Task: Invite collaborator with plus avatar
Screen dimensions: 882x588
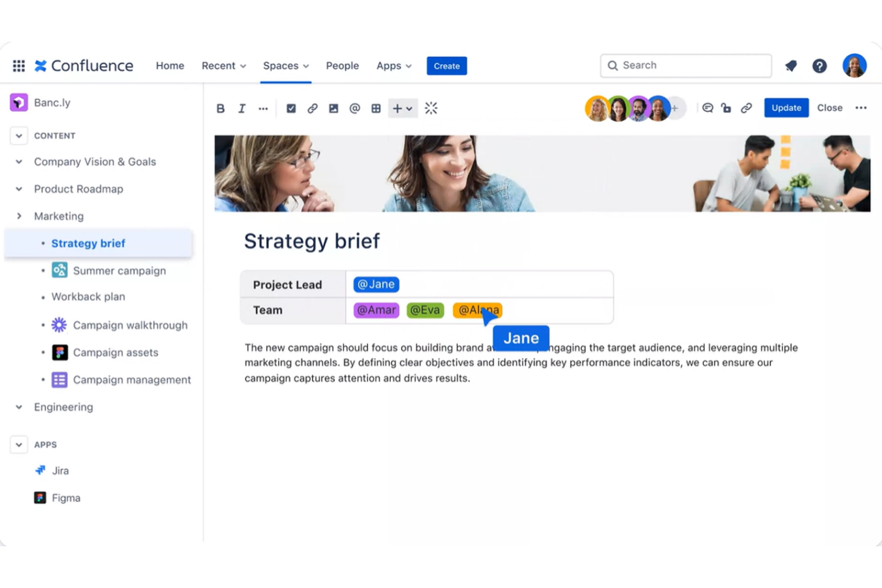Action: [x=675, y=108]
